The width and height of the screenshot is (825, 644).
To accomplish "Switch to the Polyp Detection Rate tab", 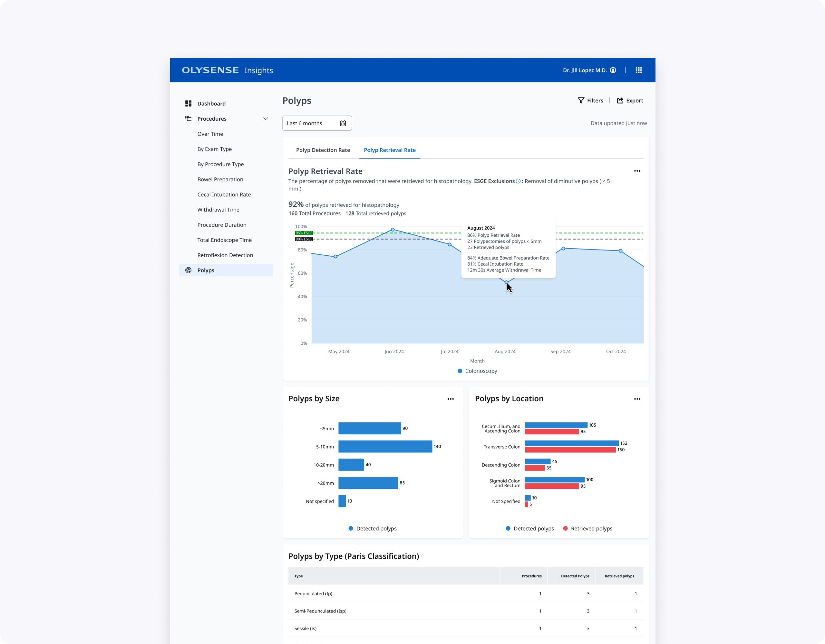I will pos(323,150).
